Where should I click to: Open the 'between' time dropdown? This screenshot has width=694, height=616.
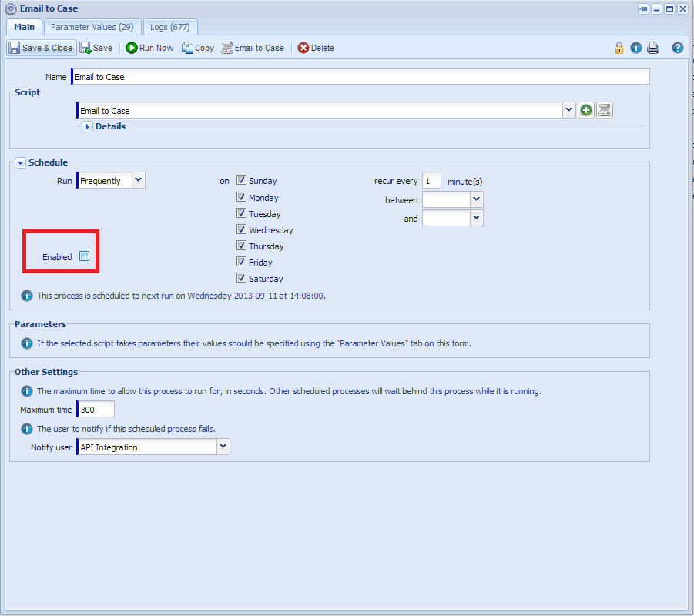coord(476,199)
